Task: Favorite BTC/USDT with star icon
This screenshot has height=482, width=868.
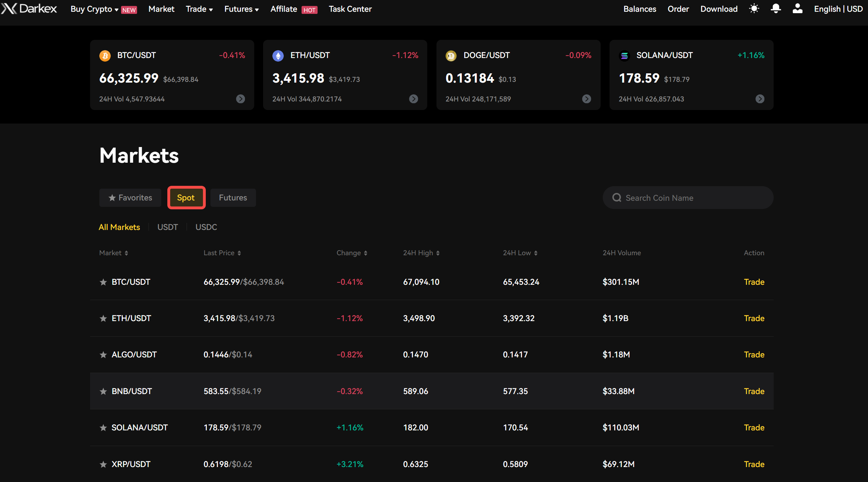Action: (x=103, y=282)
